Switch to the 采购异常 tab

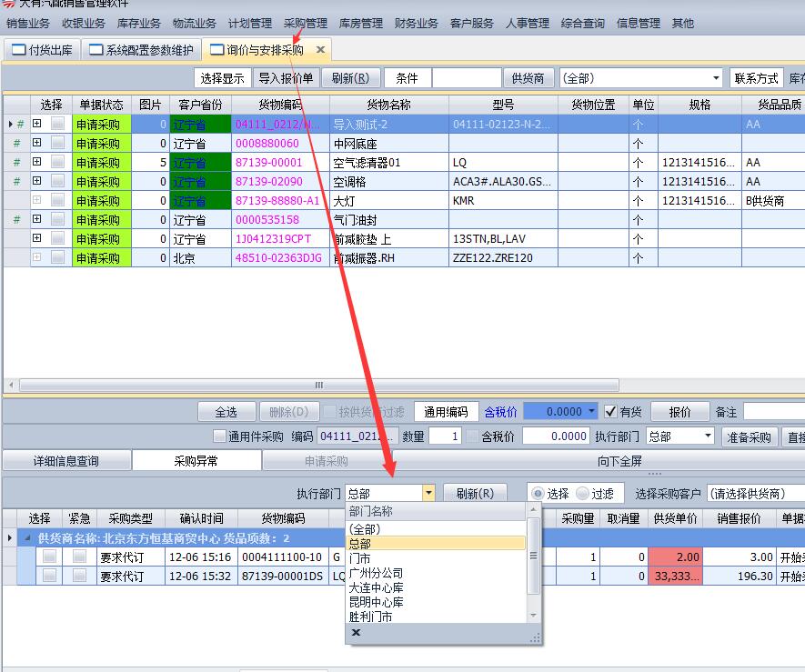(196, 461)
